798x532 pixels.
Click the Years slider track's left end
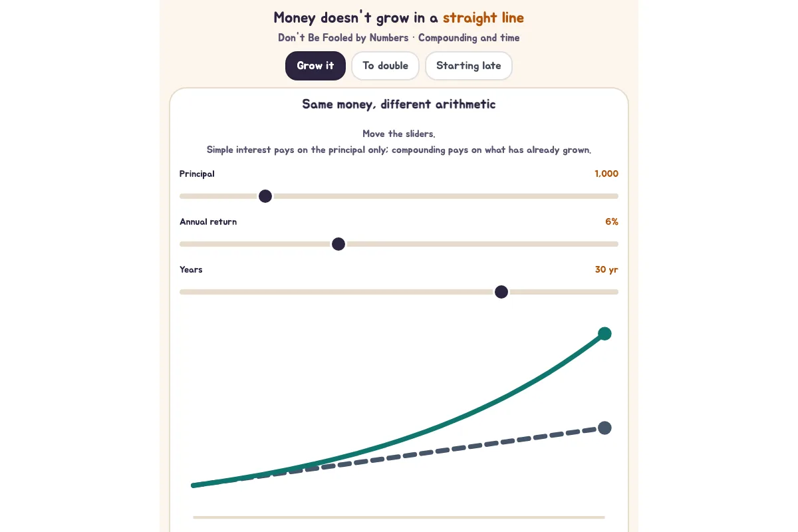coord(182,292)
